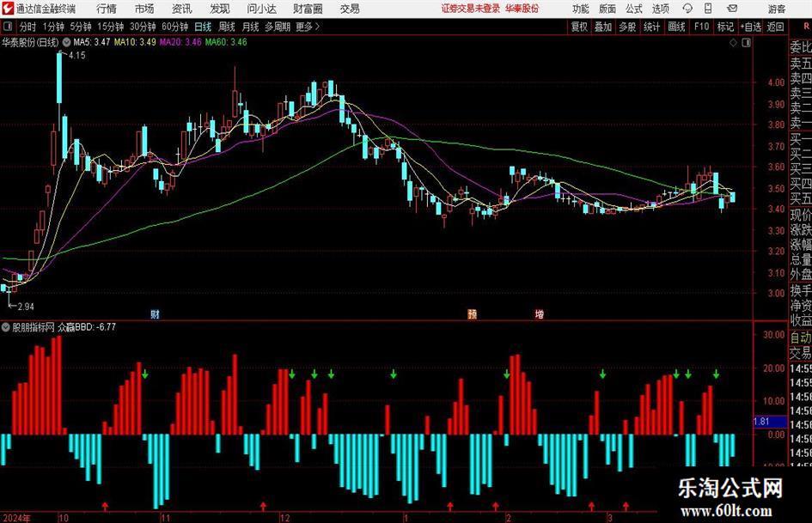
Task: Open the 财富圈 menu
Action: tap(308, 9)
